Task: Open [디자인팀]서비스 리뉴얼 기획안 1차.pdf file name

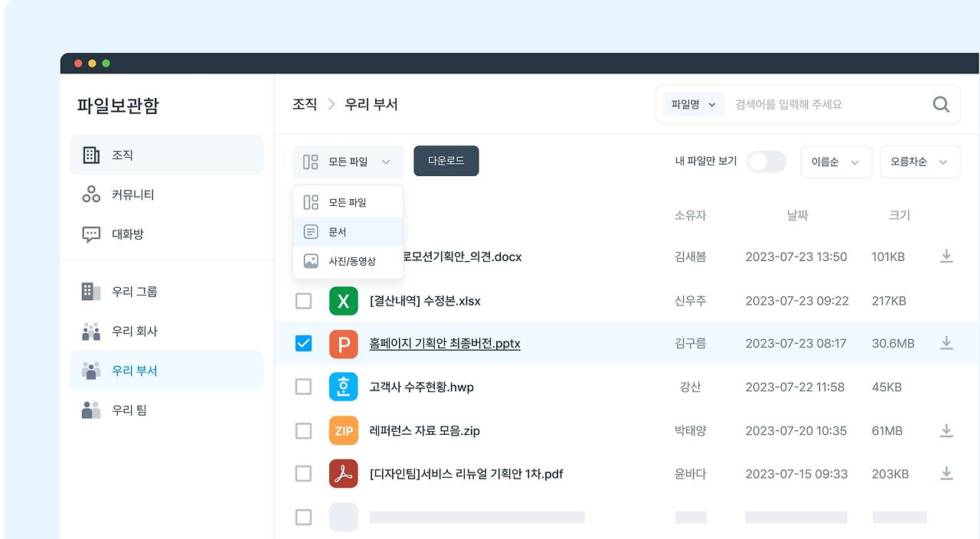Action: click(x=466, y=474)
